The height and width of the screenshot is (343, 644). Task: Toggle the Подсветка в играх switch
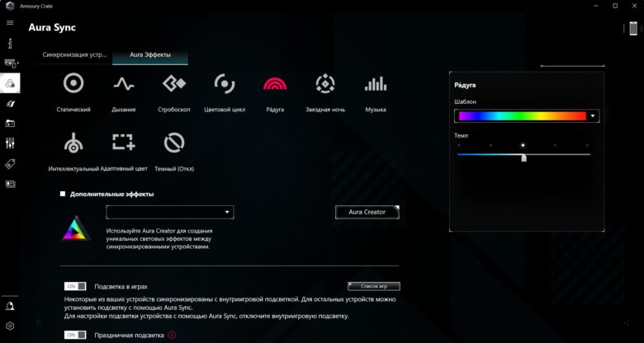coord(75,286)
